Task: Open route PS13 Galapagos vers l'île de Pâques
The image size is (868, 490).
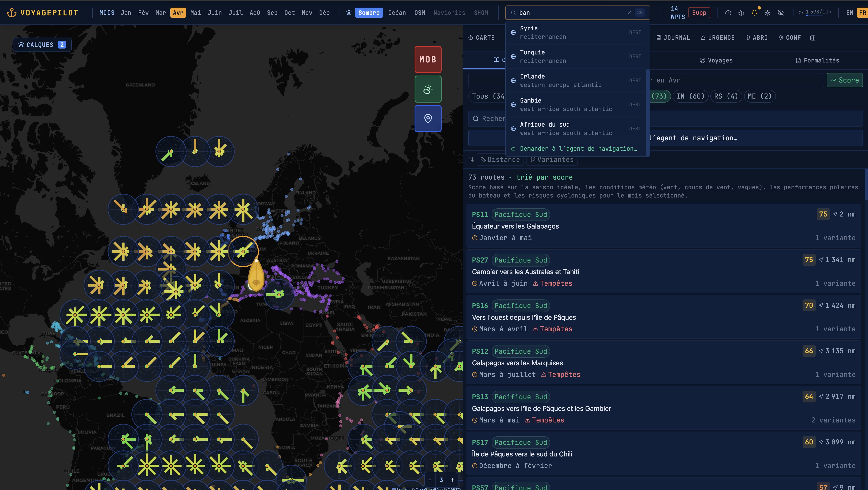Action: point(663,408)
